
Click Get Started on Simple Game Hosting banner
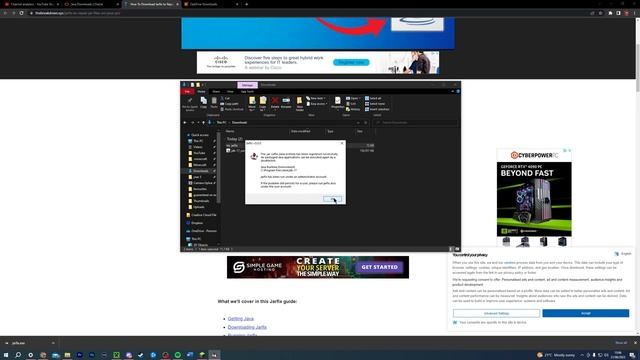click(x=379, y=267)
